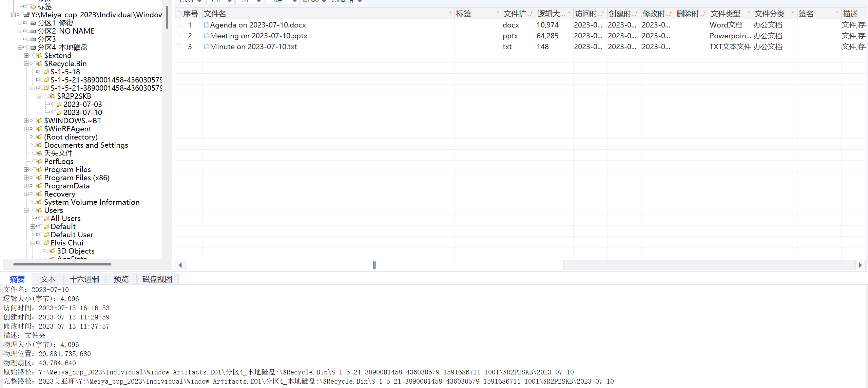Click the Minute txt file icon
Screen dimensions: 868x388
[206, 47]
